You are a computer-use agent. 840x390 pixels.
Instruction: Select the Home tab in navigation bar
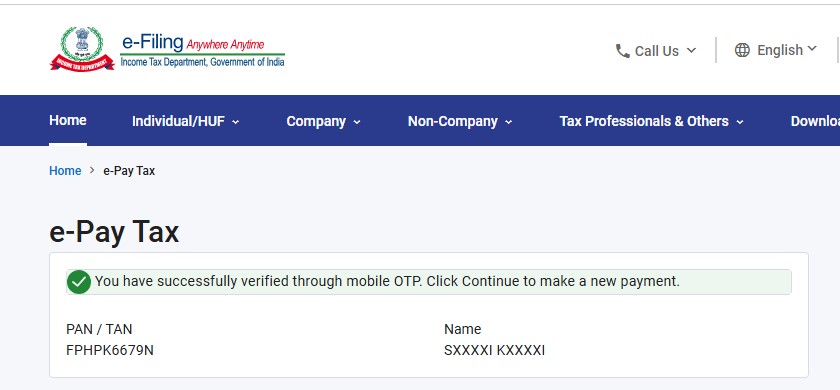pos(68,120)
